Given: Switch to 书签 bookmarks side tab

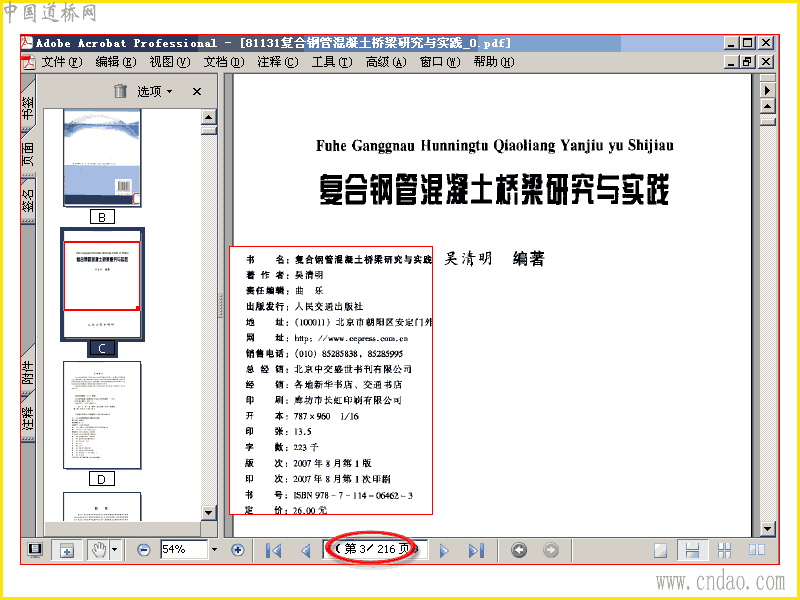Looking at the screenshot, I should point(28,104).
